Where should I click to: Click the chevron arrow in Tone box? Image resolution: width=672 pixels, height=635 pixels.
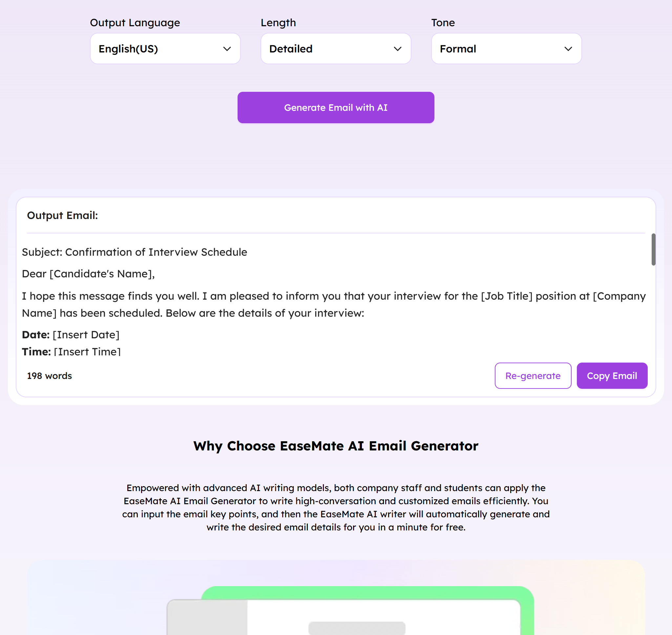pyautogui.click(x=568, y=49)
